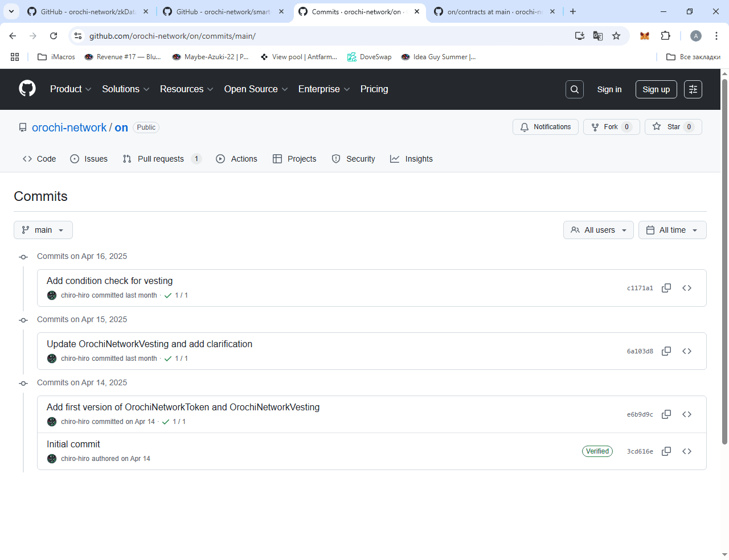Image resolution: width=729 pixels, height=560 pixels.
Task: Click the search magnifier icon
Action: [x=575, y=89]
